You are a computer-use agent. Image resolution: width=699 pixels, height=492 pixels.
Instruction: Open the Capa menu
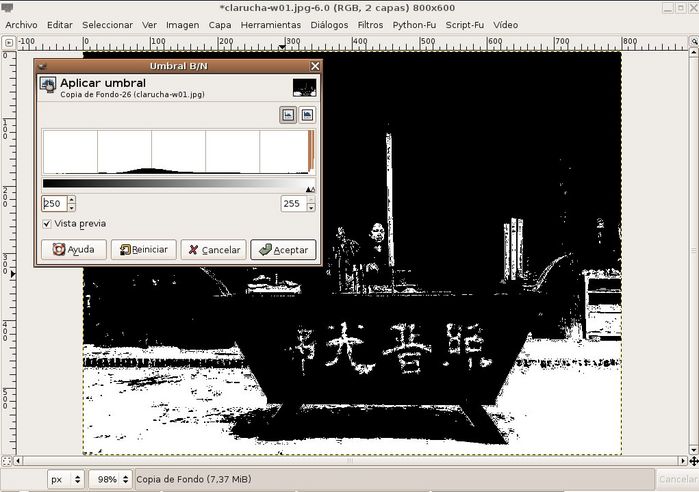point(220,25)
